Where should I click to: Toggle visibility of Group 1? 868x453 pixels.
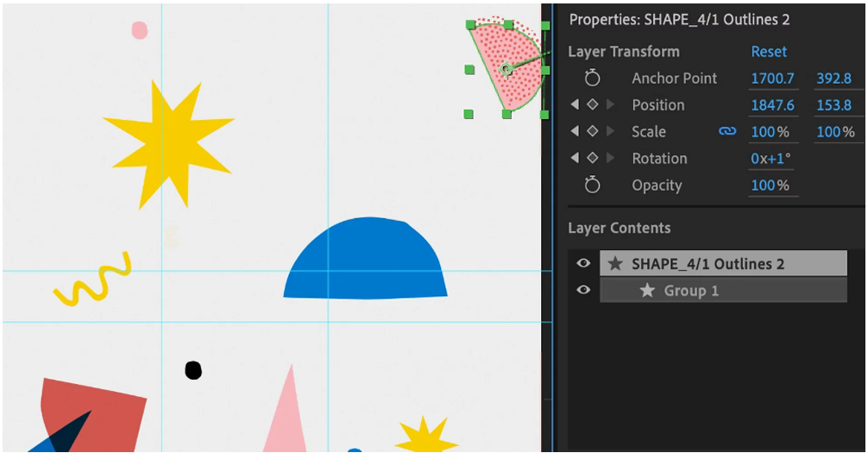pos(583,290)
